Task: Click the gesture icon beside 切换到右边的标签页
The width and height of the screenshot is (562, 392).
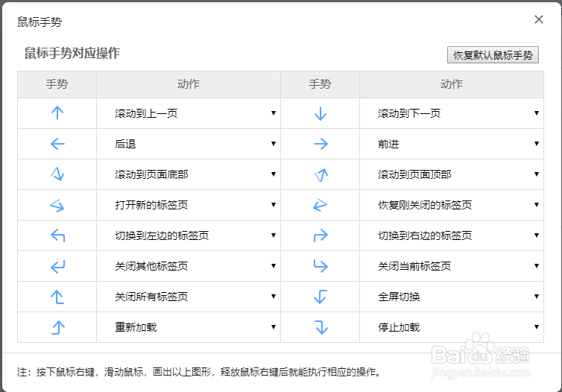Action: coord(320,235)
